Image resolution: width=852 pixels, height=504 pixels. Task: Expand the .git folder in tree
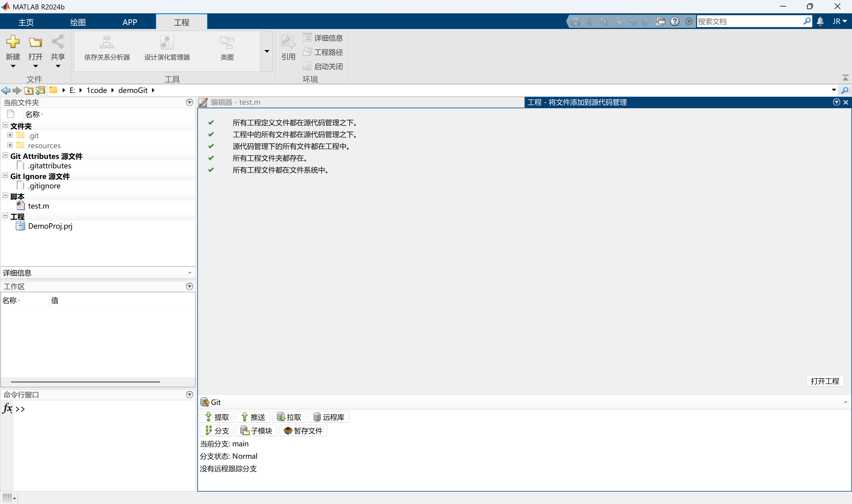point(10,135)
